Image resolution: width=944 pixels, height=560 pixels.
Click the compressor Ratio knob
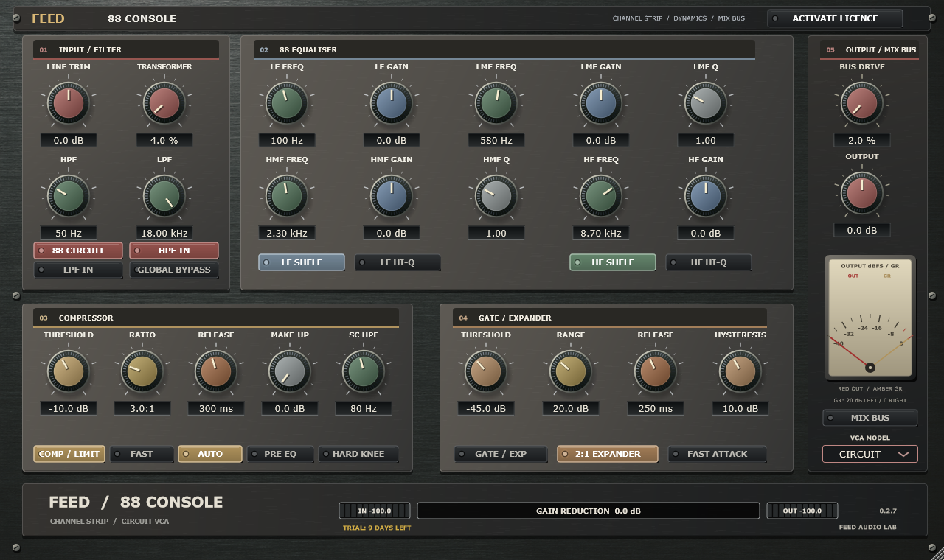click(142, 371)
